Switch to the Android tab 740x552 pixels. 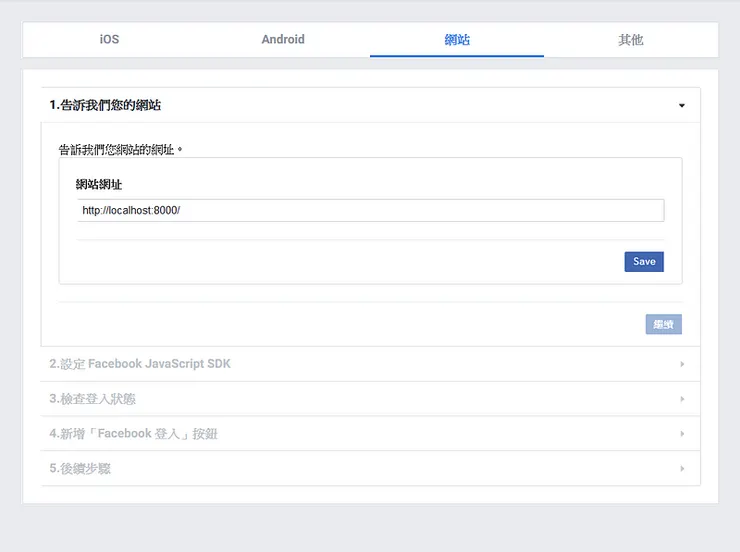pos(283,40)
